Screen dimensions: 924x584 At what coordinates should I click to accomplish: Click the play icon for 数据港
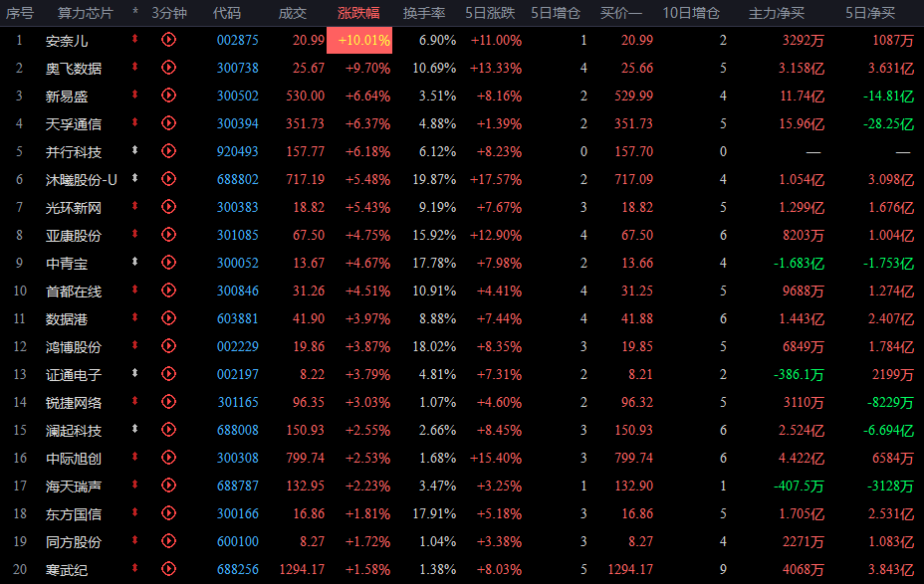tap(168, 318)
